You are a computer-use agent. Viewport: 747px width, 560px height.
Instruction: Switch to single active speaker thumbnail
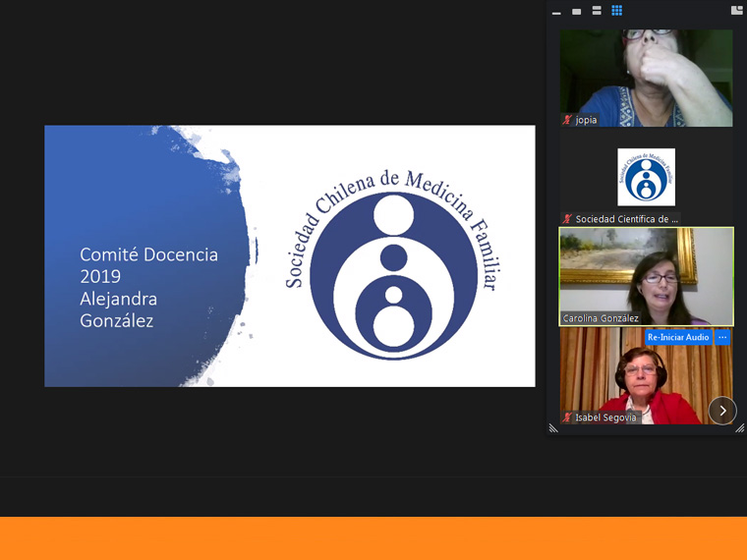(x=576, y=12)
